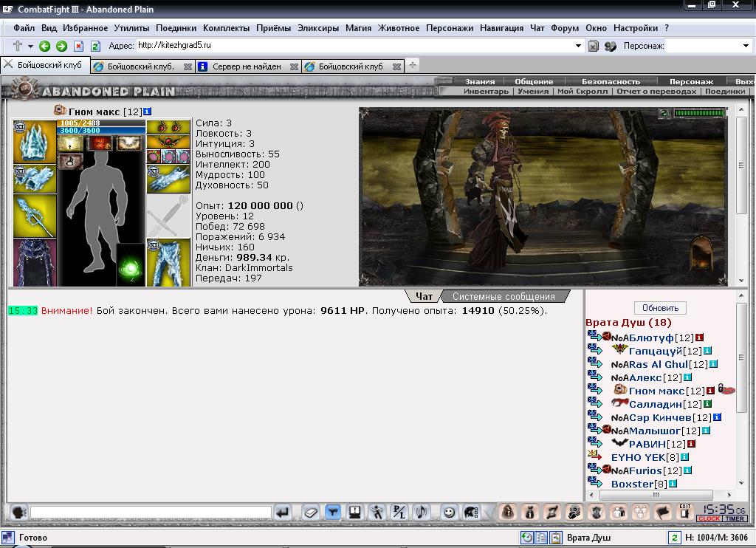756x548 pixels.
Task: Click the sword icon in address toolbar
Action: pyautogui.click(x=18, y=46)
